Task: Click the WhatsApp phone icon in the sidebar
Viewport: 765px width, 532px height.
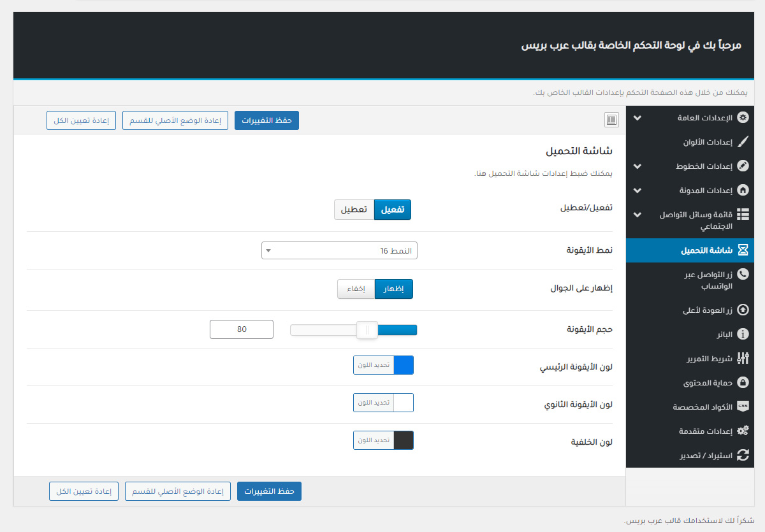Action: (743, 274)
